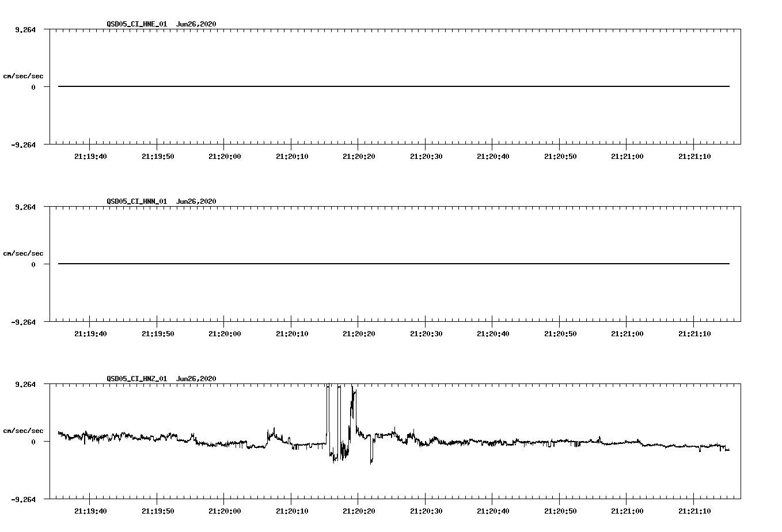Click the 21:20:00 time label under HNN plot
Image resolution: width=782 pixels, height=532 pixels.
pyautogui.click(x=225, y=334)
